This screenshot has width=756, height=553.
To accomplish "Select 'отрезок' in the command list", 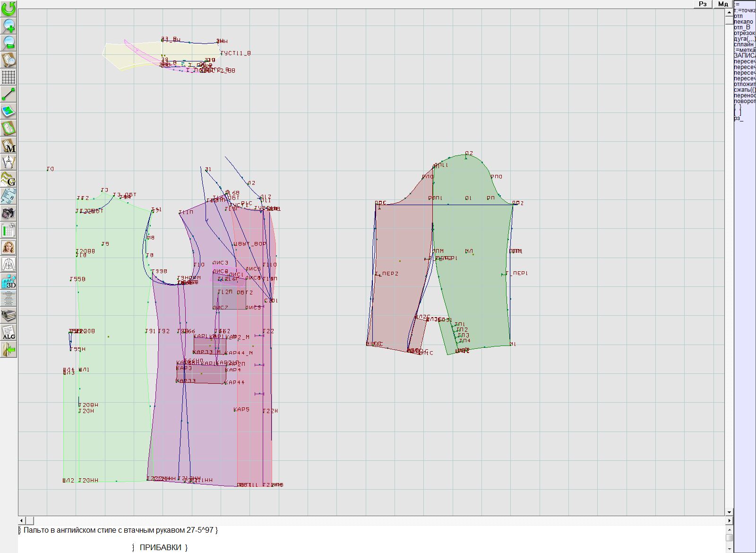I will pos(744,33).
